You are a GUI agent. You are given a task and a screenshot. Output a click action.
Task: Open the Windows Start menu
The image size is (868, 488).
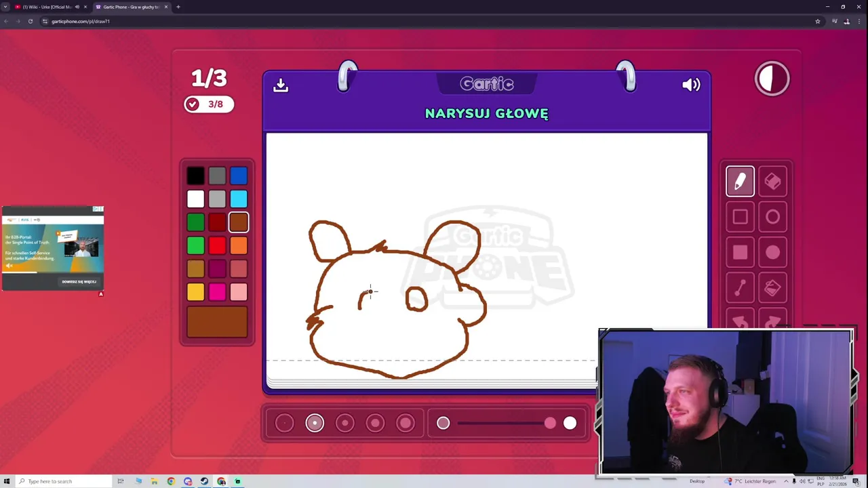(x=7, y=481)
